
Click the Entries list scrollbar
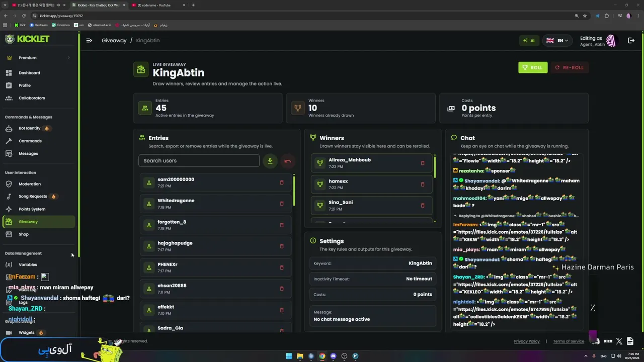(294, 191)
